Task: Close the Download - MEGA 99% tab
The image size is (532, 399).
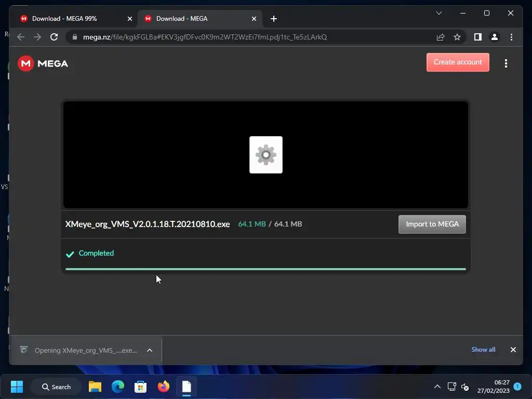Action: (129, 19)
